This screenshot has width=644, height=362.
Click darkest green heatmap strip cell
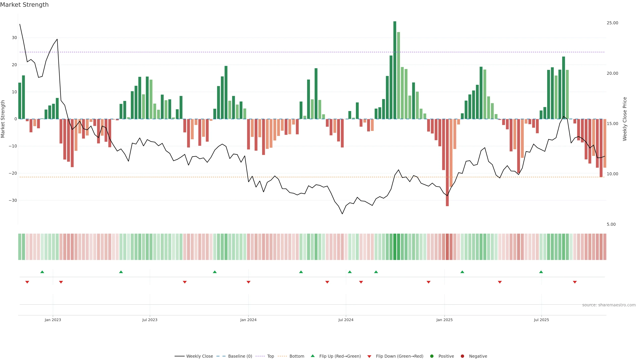(x=395, y=247)
